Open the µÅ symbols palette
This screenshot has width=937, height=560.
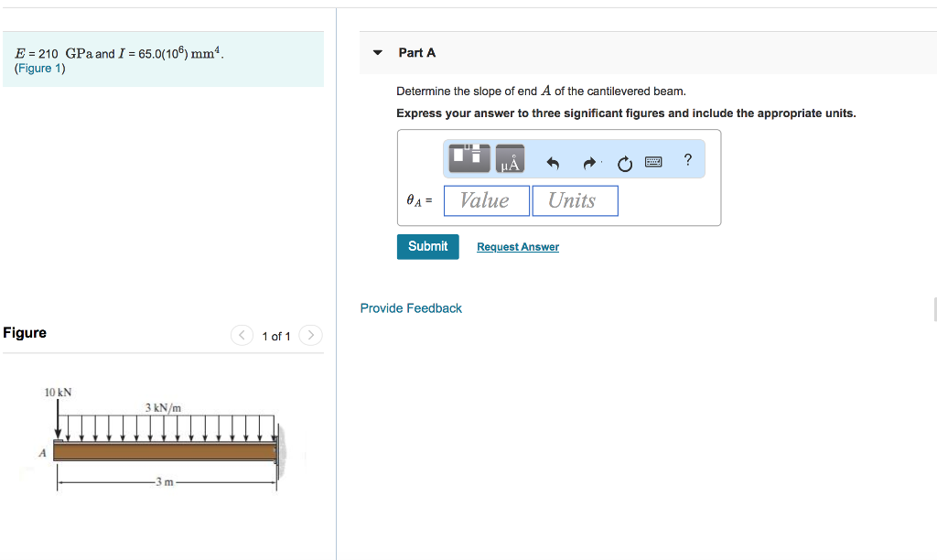point(510,158)
